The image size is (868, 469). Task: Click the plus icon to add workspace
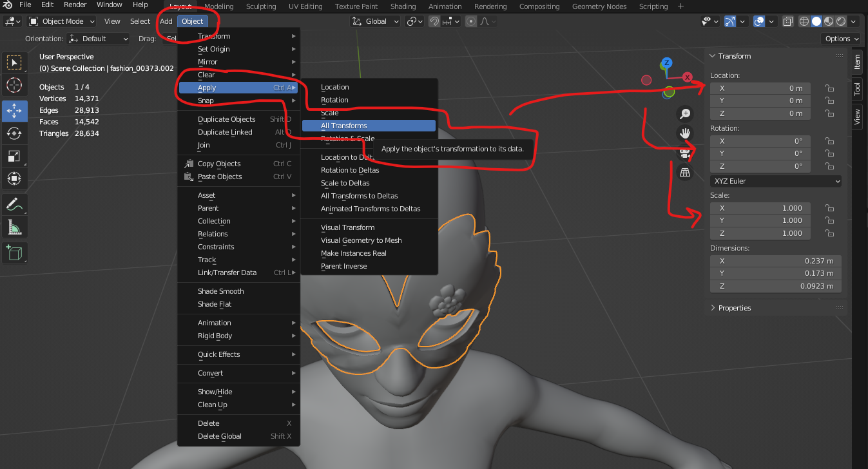[681, 6]
